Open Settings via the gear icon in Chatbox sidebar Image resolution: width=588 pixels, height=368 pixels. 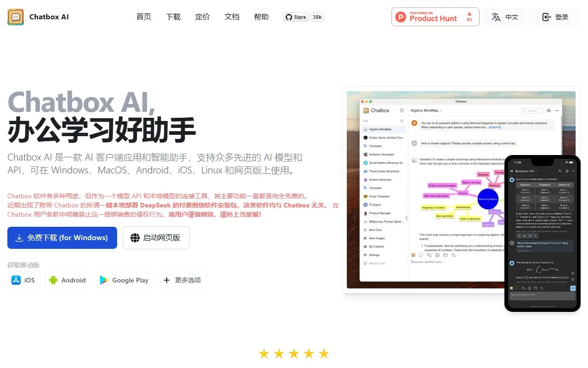pyautogui.click(x=365, y=255)
